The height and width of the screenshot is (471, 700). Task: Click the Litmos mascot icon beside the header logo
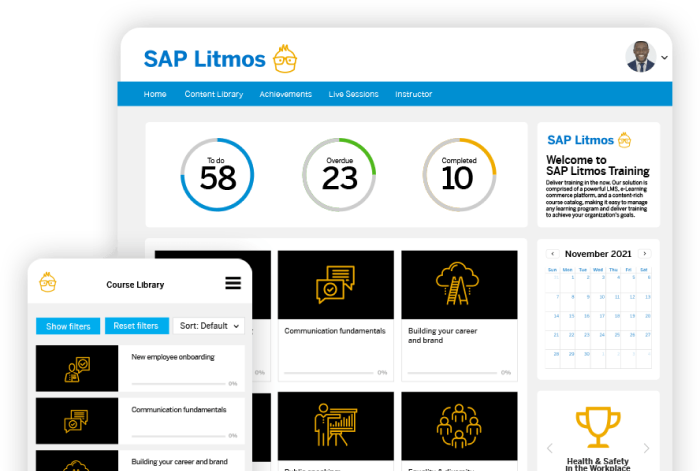[x=285, y=58]
